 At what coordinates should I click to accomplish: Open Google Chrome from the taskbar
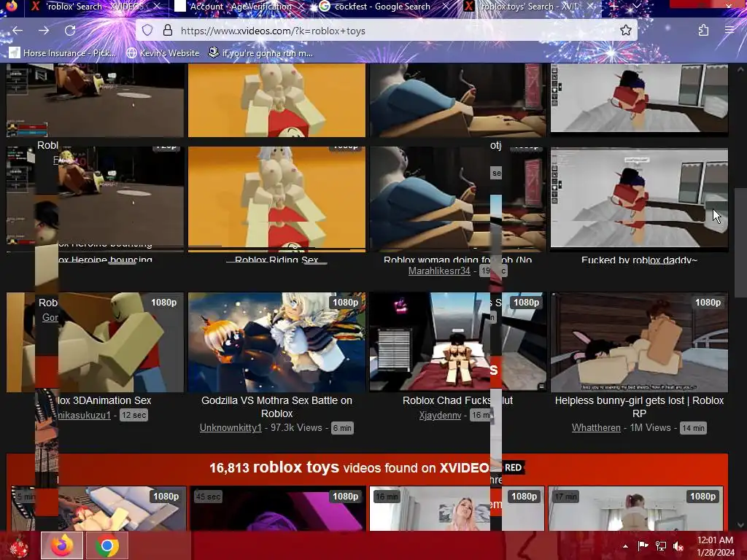pyautogui.click(x=107, y=545)
